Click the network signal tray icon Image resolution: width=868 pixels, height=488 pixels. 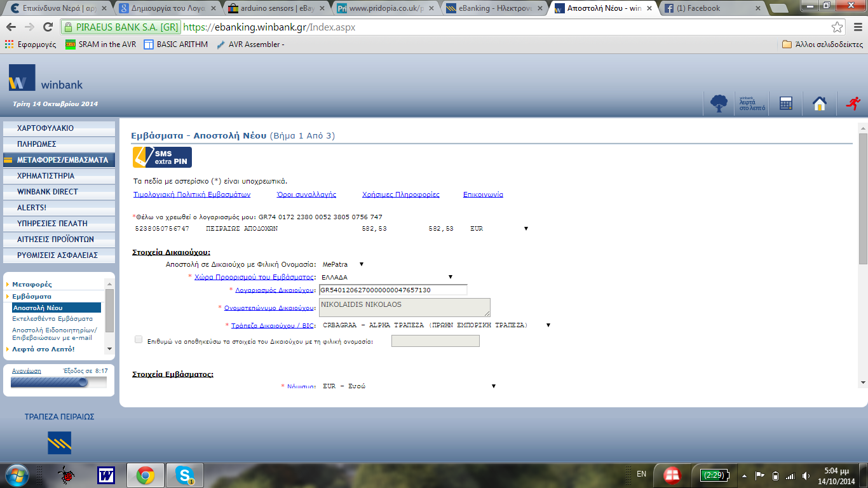(790, 475)
